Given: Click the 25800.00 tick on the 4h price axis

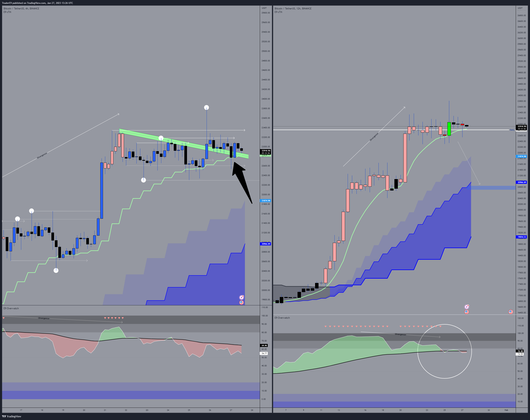Looking at the screenshot, I should [266, 13].
